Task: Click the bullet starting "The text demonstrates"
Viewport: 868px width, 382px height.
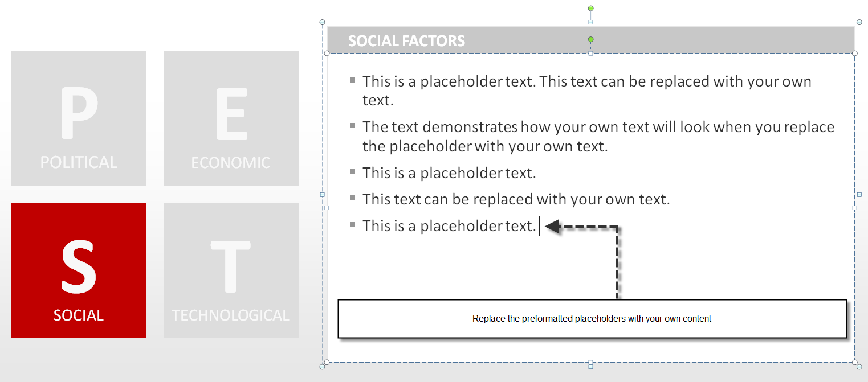Action: pyautogui.click(x=598, y=127)
